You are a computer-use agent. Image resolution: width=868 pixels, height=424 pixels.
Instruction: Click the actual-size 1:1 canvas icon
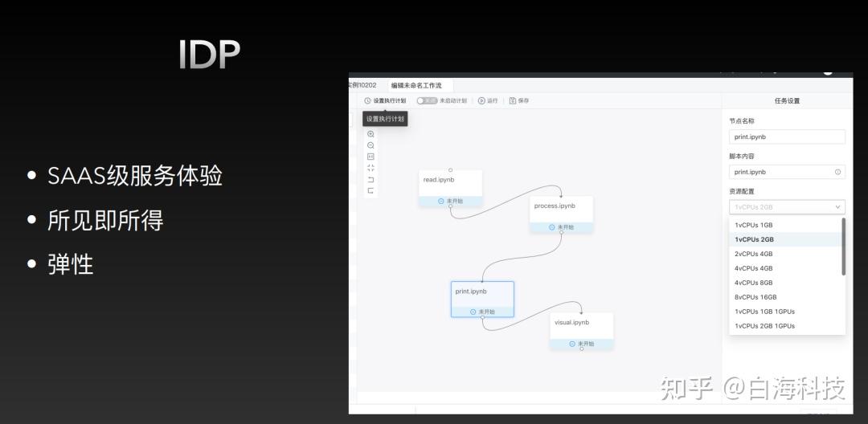pyautogui.click(x=371, y=157)
